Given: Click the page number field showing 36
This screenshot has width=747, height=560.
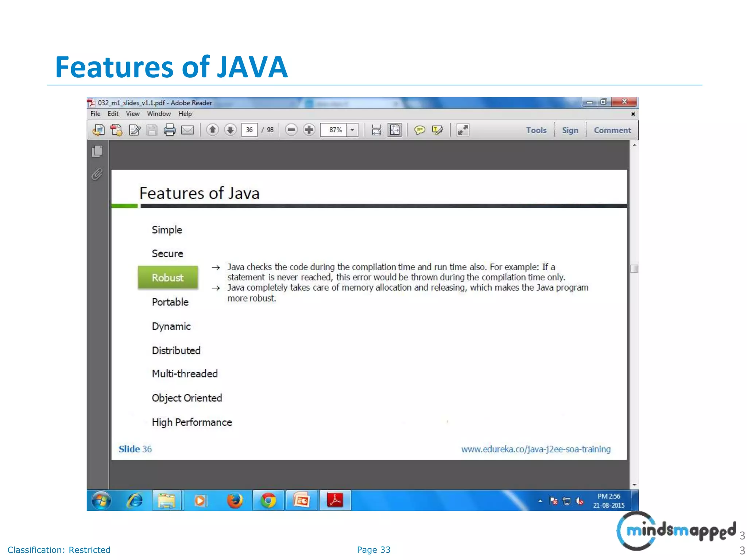Looking at the screenshot, I should coord(249,130).
